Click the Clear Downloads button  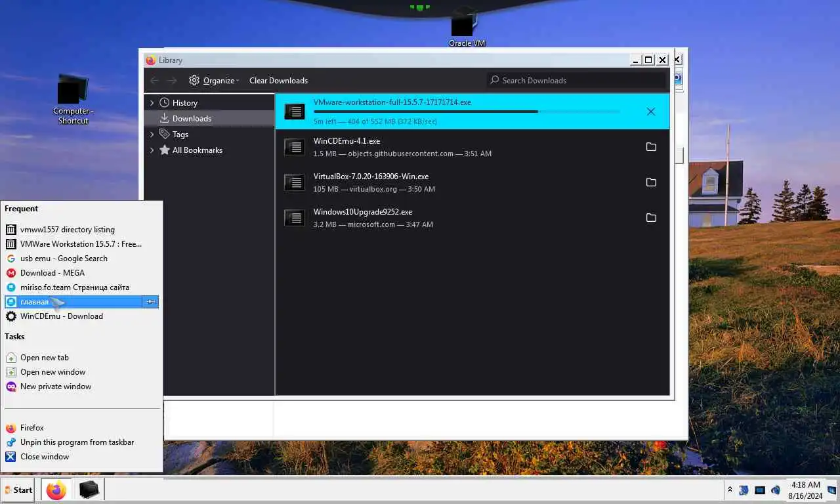[x=278, y=81]
